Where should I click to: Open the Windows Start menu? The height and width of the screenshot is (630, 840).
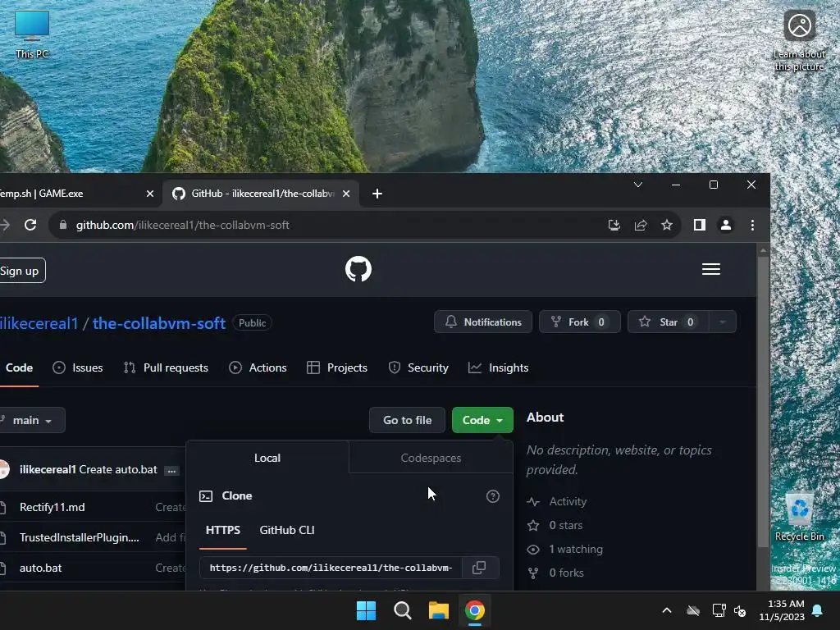click(x=367, y=610)
